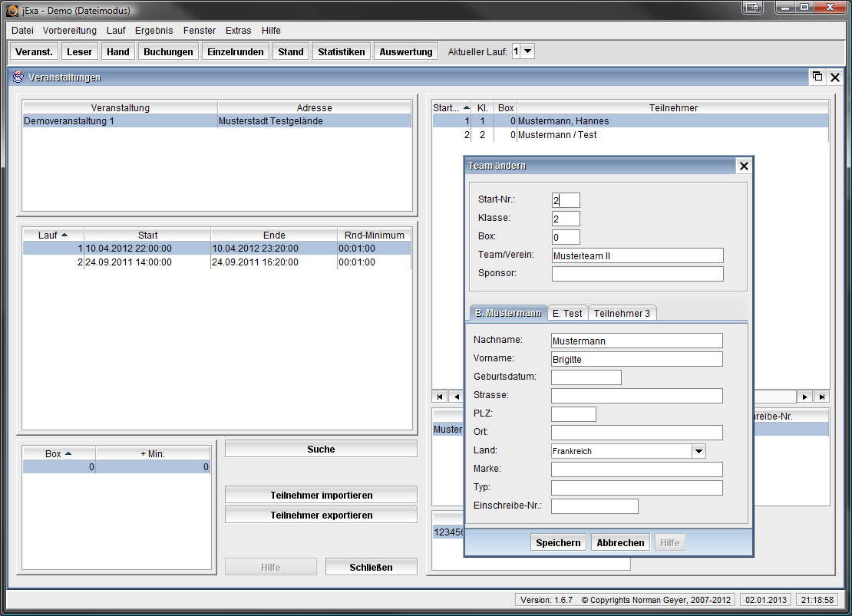852x616 pixels.
Task: Expand the Land dropdown showing Frankreich
Action: (x=698, y=451)
